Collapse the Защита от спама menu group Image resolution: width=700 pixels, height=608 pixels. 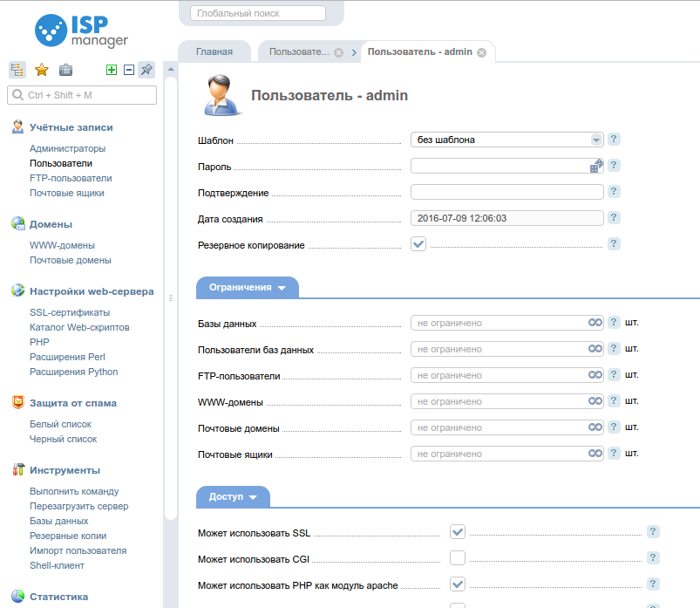[x=72, y=403]
